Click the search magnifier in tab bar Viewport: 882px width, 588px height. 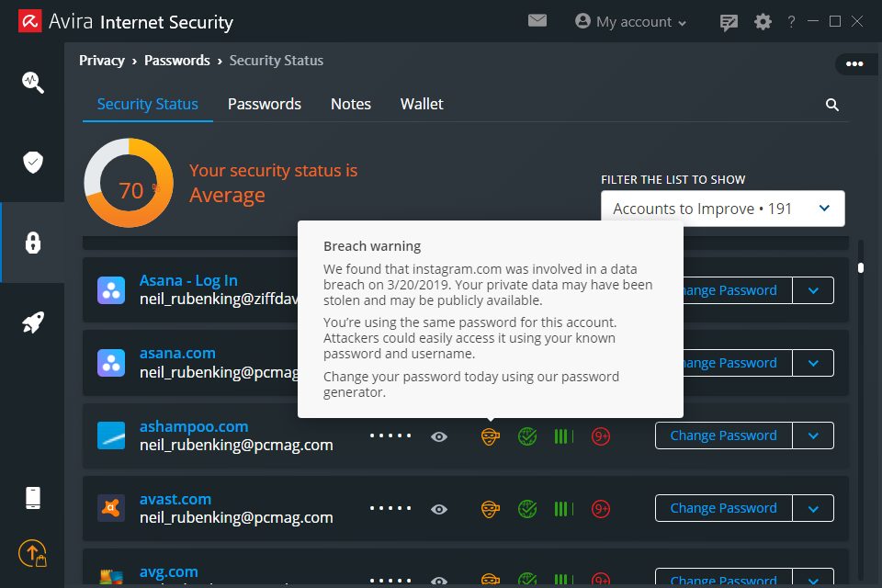click(832, 105)
